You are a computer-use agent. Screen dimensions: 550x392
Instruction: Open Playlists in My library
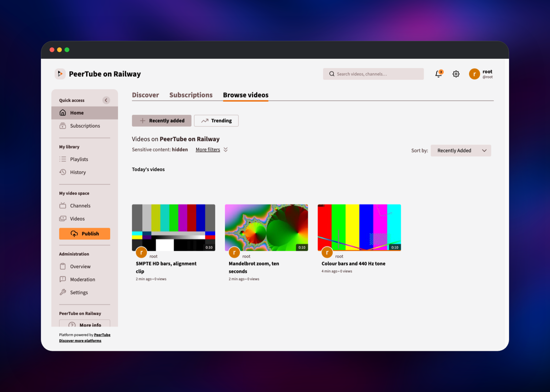pos(85,159)
